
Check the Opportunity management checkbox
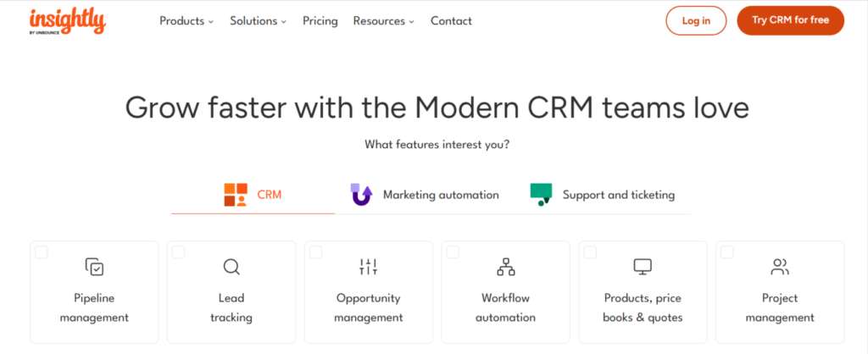[x=315, y=252]
